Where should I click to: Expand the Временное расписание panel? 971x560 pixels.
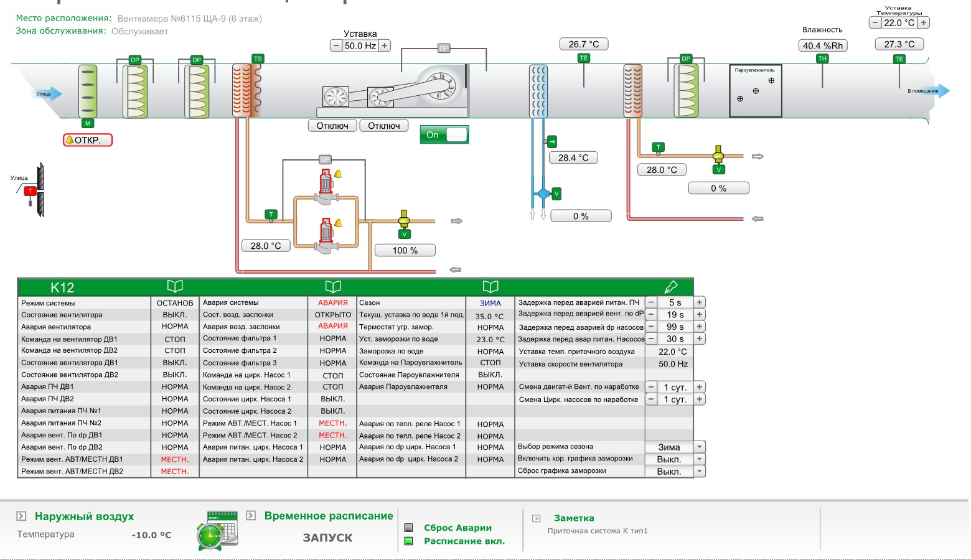(x=251, y=515)
